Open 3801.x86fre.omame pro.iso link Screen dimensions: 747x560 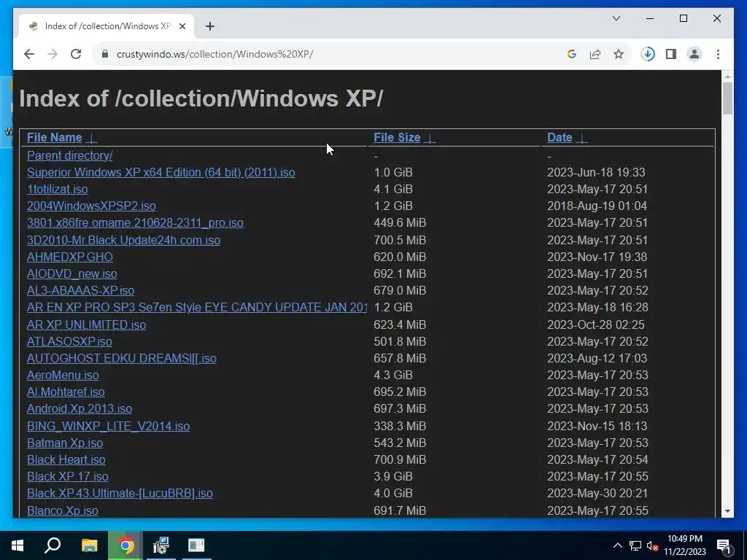[x=135, y=223]
